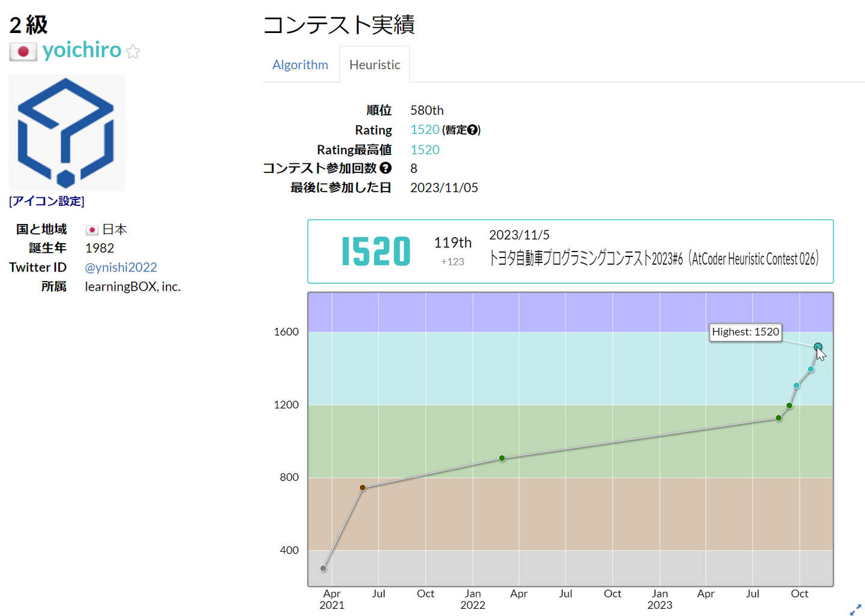Switch to the Algorithm tab

[x=300, y=65]
